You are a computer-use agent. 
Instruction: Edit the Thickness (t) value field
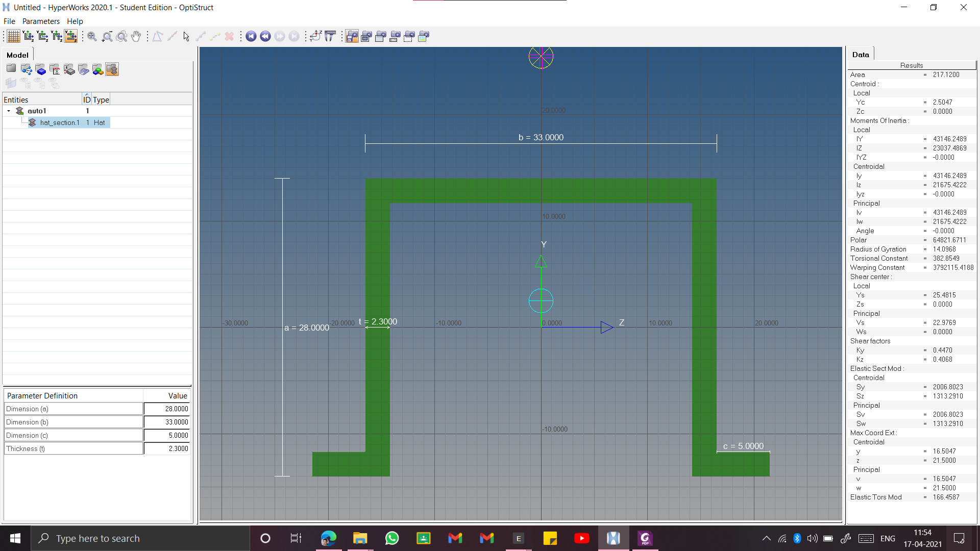pyautogui.click(x=167, y=448)
